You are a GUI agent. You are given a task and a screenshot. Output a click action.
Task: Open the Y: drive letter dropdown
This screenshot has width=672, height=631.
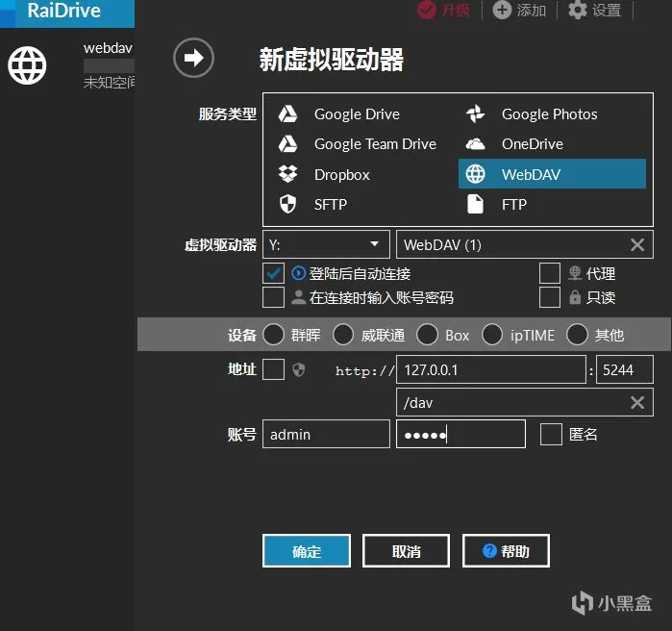pyautogui.click(x=326, y=244)
